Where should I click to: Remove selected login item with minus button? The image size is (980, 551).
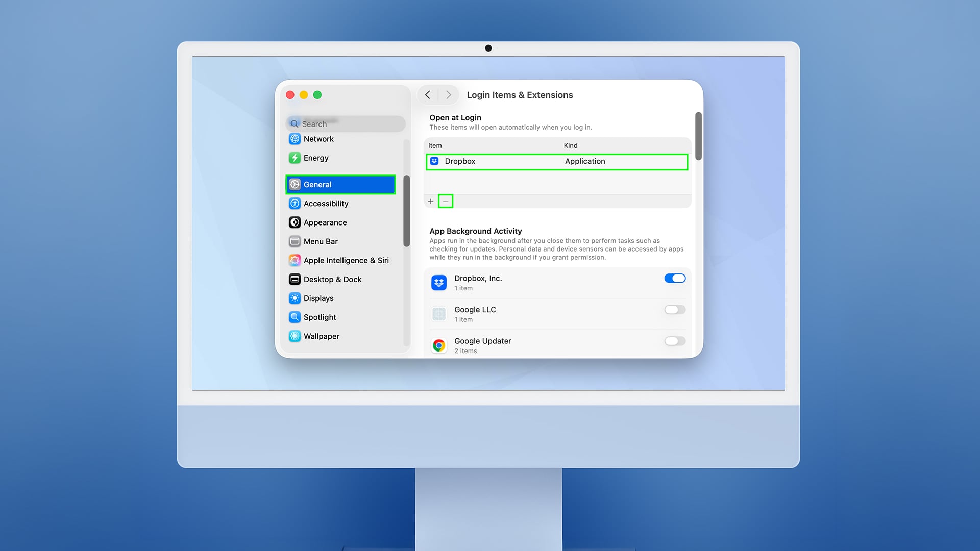pos(446,202)
